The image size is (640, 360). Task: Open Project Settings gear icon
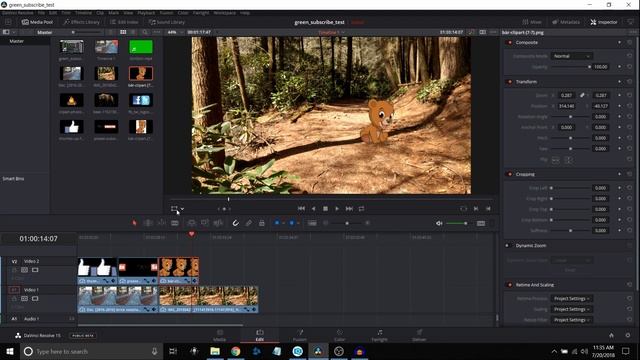tap(627, 335)
